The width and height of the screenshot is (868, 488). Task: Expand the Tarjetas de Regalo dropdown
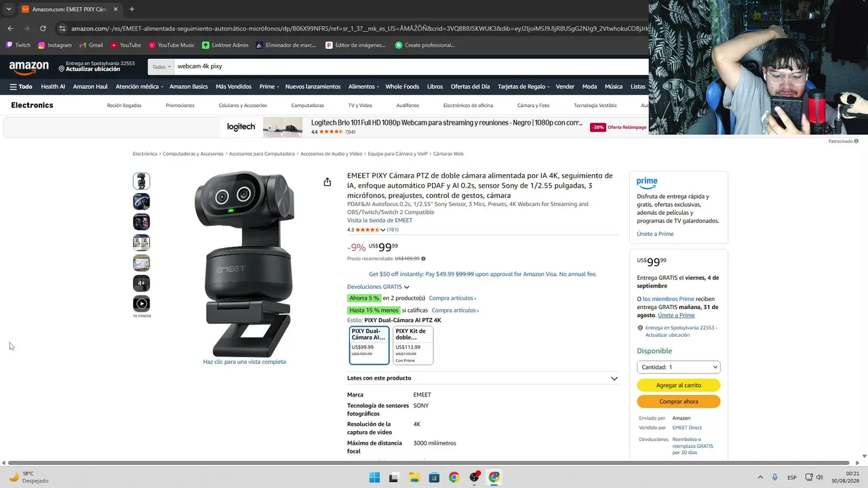[x=524, y=87]
